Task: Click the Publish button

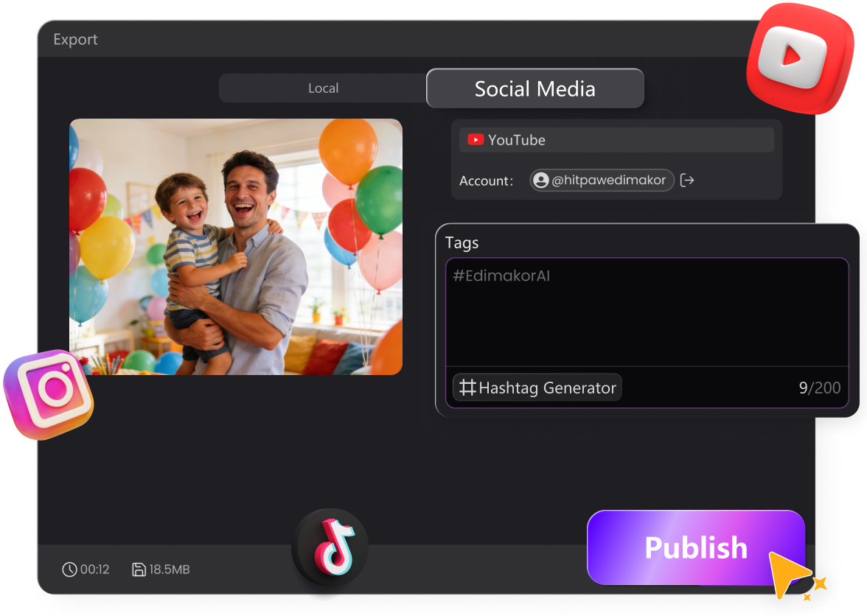Action: pyautogui.click(x=696, y=547)
